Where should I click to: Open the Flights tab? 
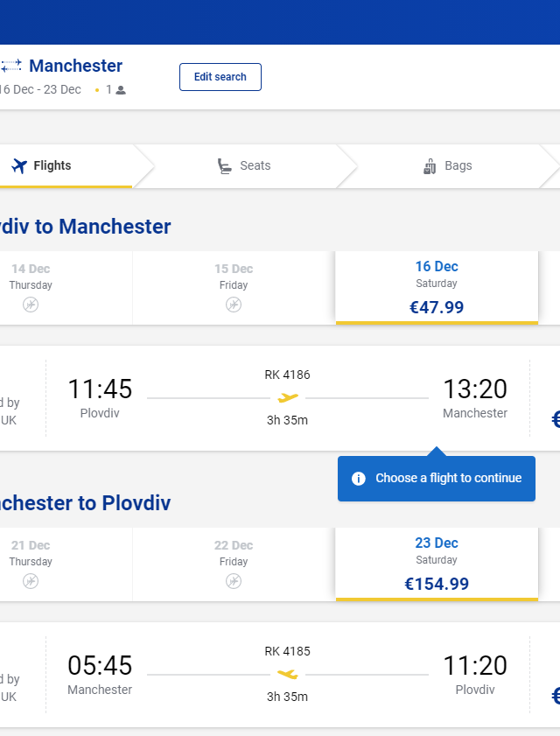pyautogui.click(x=66, y=166)
